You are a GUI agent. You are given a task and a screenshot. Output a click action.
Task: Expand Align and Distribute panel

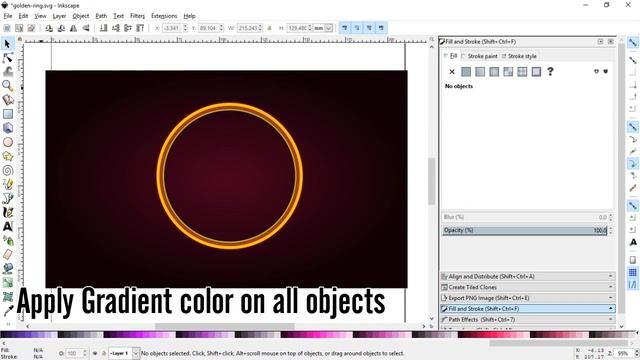pos(527,276)
